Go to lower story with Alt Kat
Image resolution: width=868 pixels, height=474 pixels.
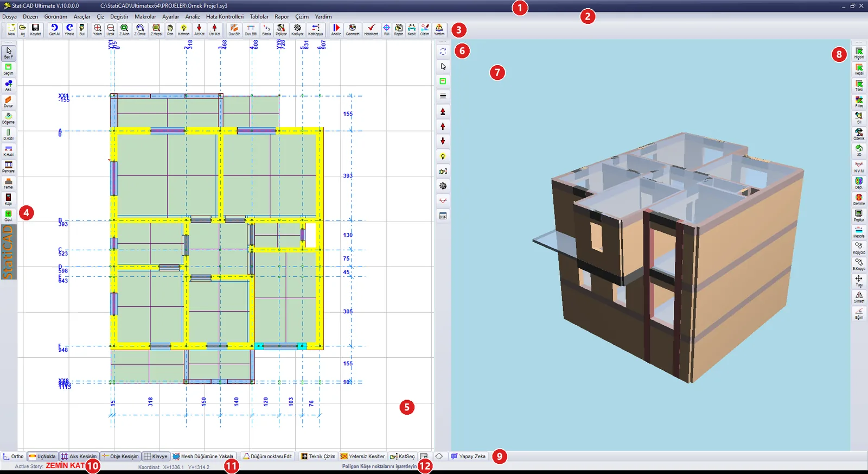click(x=199, y=29)
